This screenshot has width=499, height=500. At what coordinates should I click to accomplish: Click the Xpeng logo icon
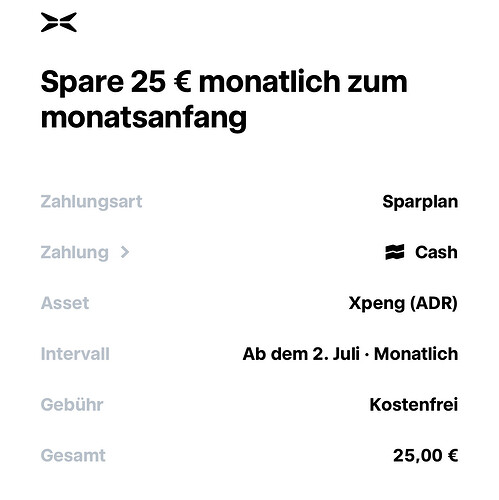tap(59, 22)
